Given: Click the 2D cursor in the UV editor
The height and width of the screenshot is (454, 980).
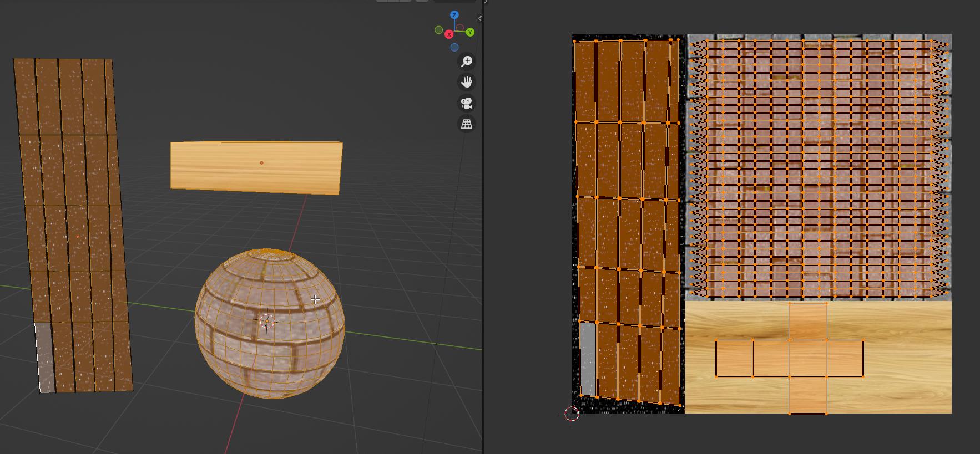Looking at the screenshot, I should coord(572,414).
